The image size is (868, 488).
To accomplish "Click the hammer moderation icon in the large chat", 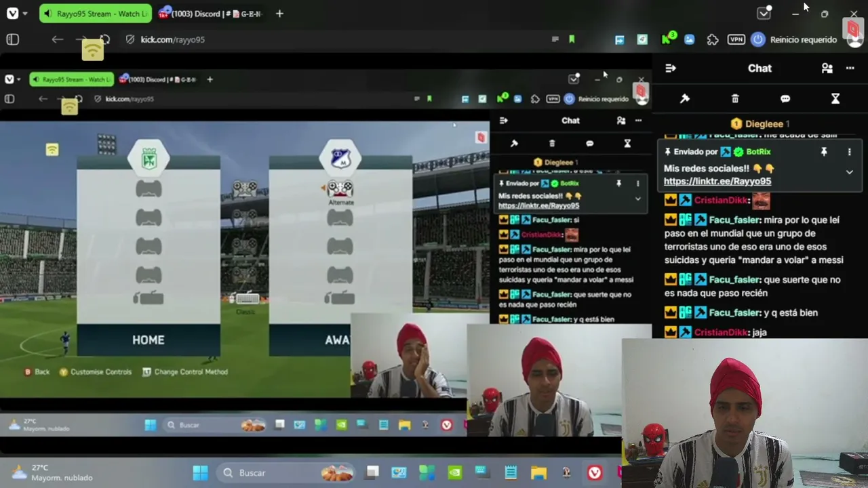I will click(685, 98).
